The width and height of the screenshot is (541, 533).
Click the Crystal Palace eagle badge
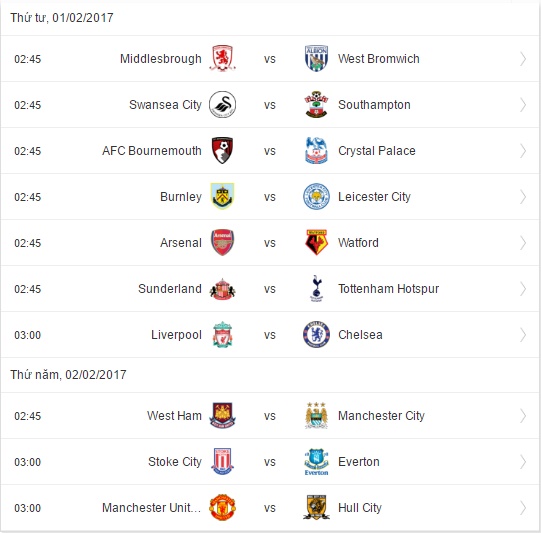316,150
